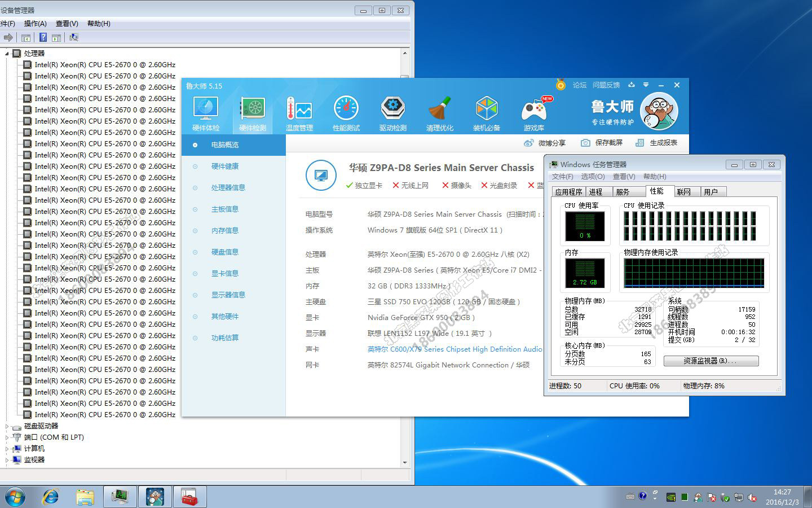Click CPU 使用率 meter in Task Manager

click(585, 226)
